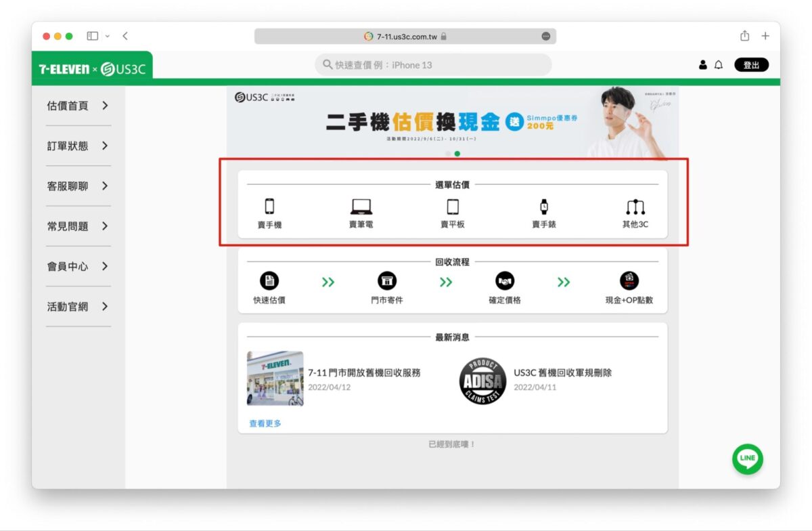Open the user account icon

point(703,65)
